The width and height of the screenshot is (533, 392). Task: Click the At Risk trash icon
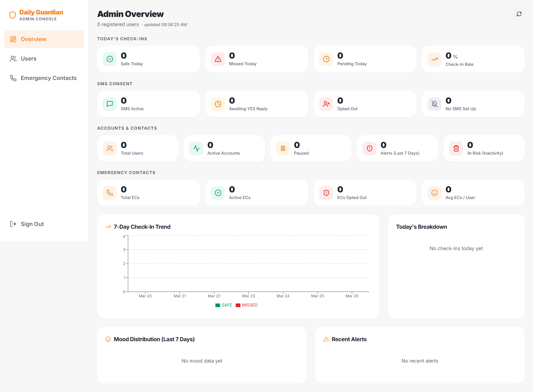click(x=456, y=148)
